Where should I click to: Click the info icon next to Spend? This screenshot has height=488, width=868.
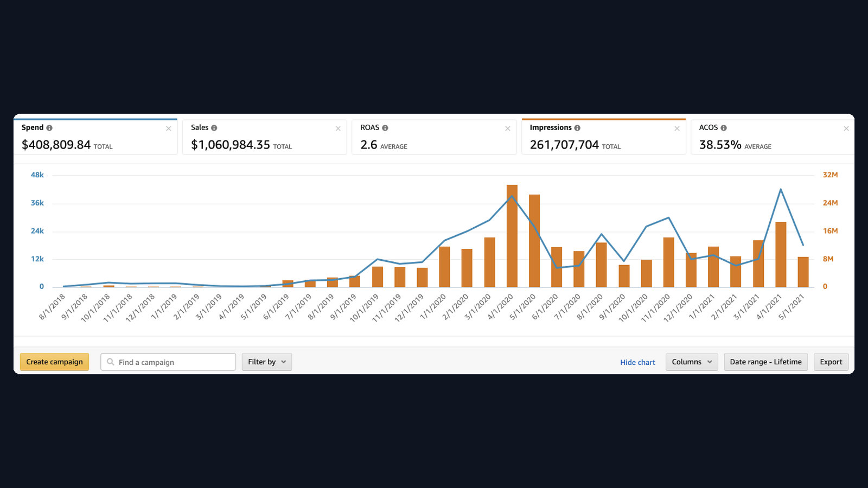(x=49, y=128)
